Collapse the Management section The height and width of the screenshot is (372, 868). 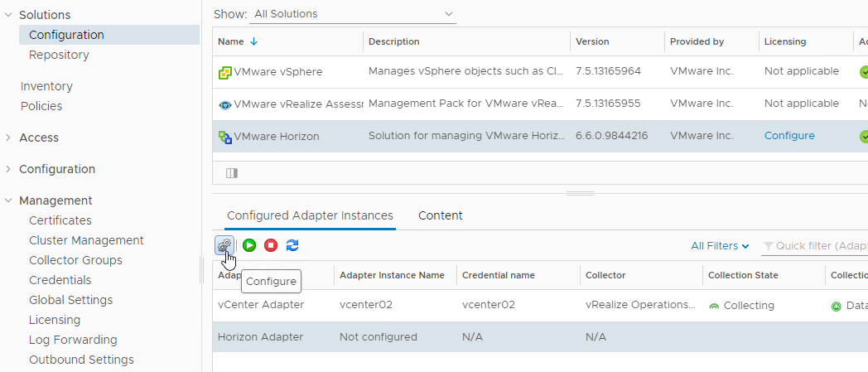point(8,200)
